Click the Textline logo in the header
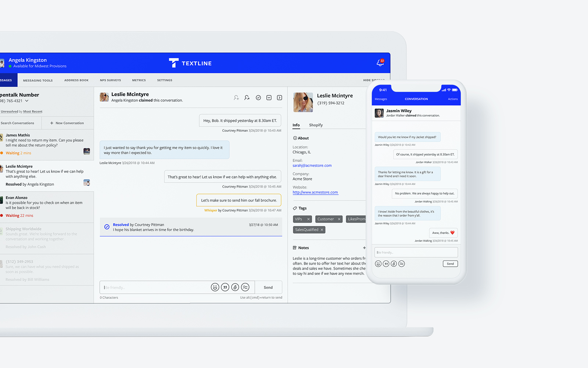 click(190, 63)
